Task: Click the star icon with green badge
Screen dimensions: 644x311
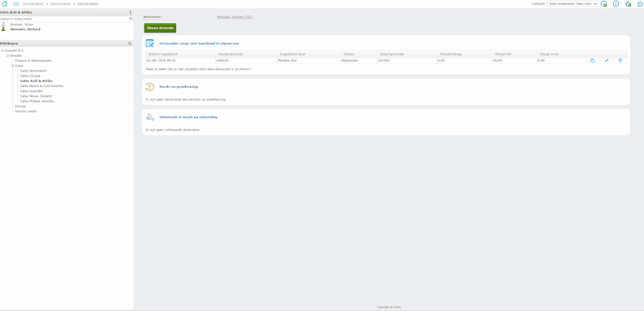Action: (x=628, y=4)
